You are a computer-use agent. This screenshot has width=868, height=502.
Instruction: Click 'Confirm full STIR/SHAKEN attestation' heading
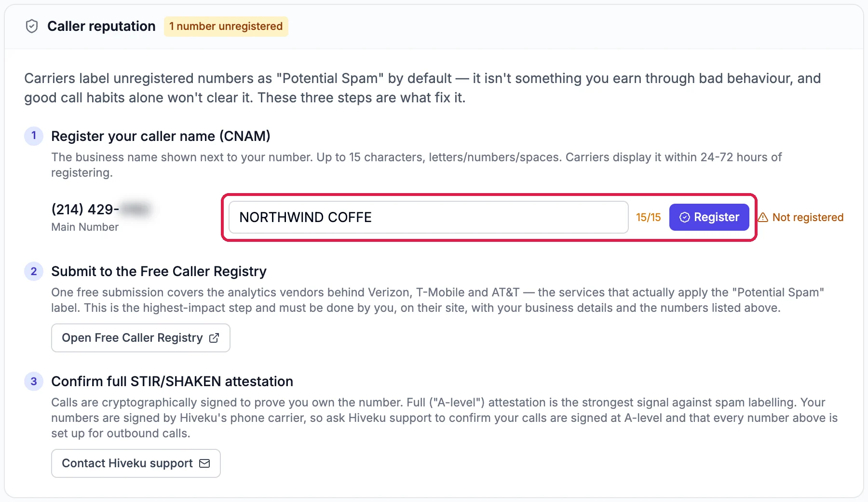click(x=172, y=381)
